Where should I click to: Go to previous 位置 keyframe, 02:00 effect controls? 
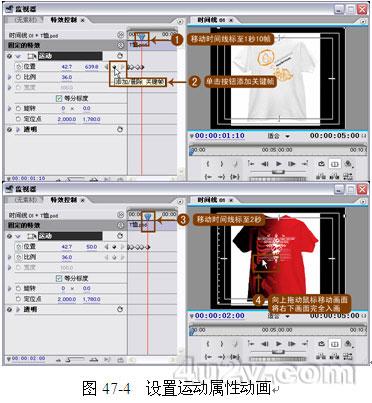click(x=107, y=247)
